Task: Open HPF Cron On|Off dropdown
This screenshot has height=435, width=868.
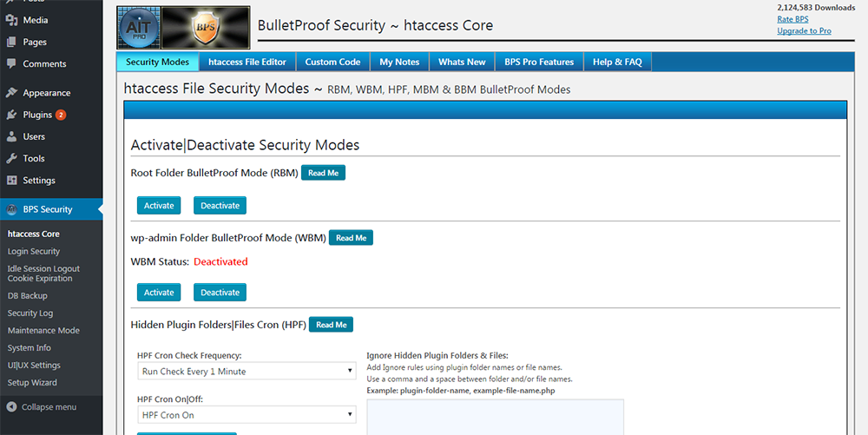Action: pos(247,414)
